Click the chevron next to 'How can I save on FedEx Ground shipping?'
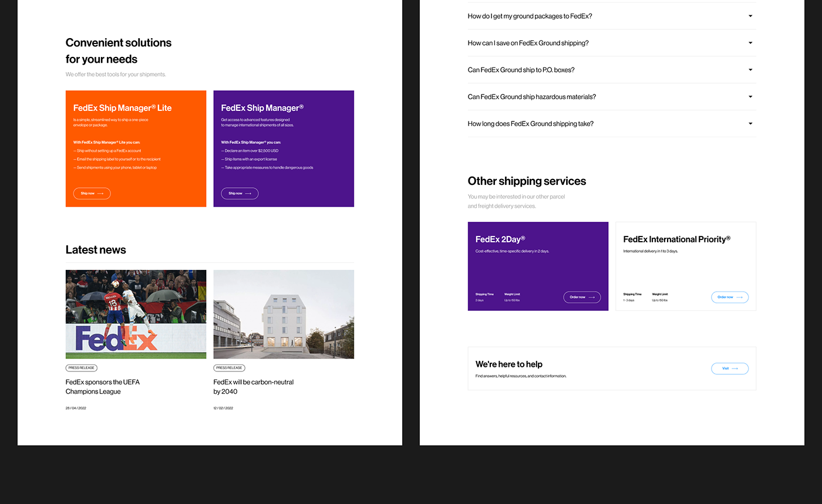This screenshot has width=822, height=504. pos(750,43)
